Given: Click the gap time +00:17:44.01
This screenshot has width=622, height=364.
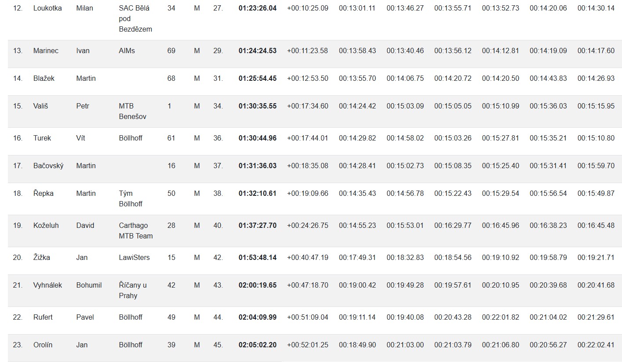Looking at the screenshot, I should coord(307,138).
